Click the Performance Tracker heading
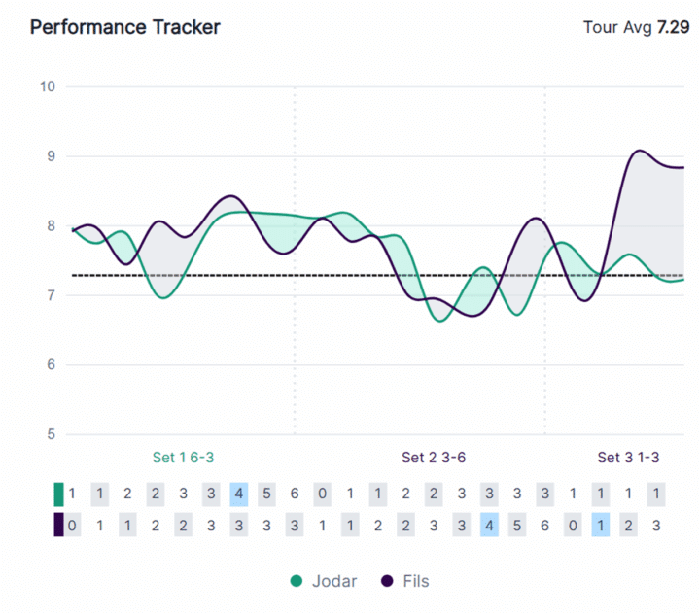 (x=124, y=27)
